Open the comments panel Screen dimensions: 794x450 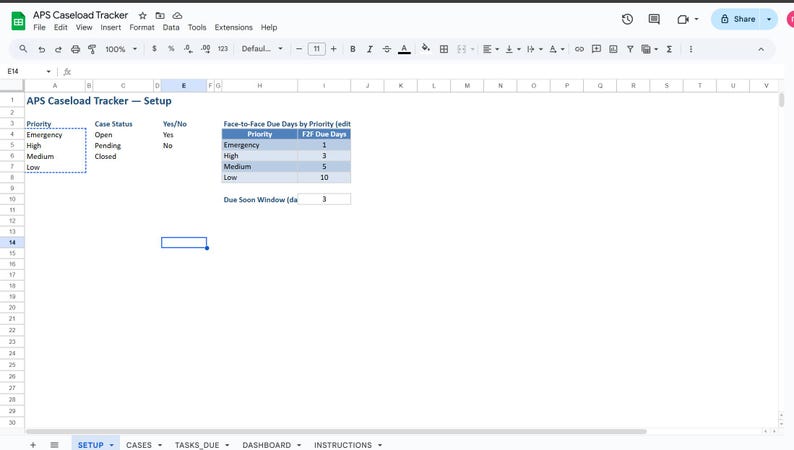pyautogui.click(x=654, y=19)
